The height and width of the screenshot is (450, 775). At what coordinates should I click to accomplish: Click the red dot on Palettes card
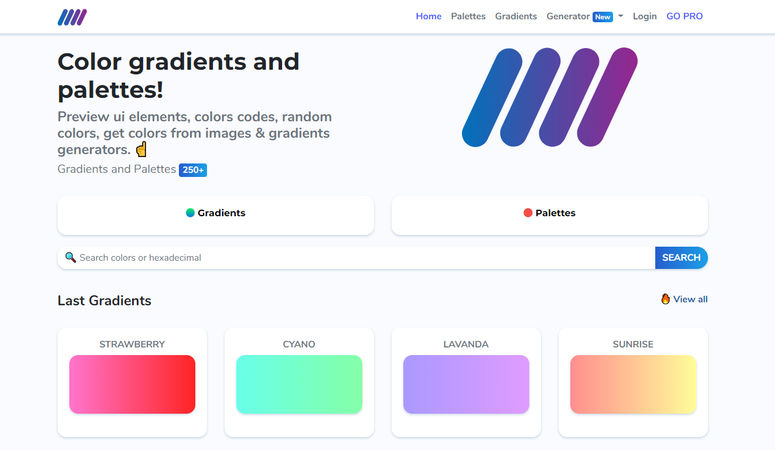(528, 213)
